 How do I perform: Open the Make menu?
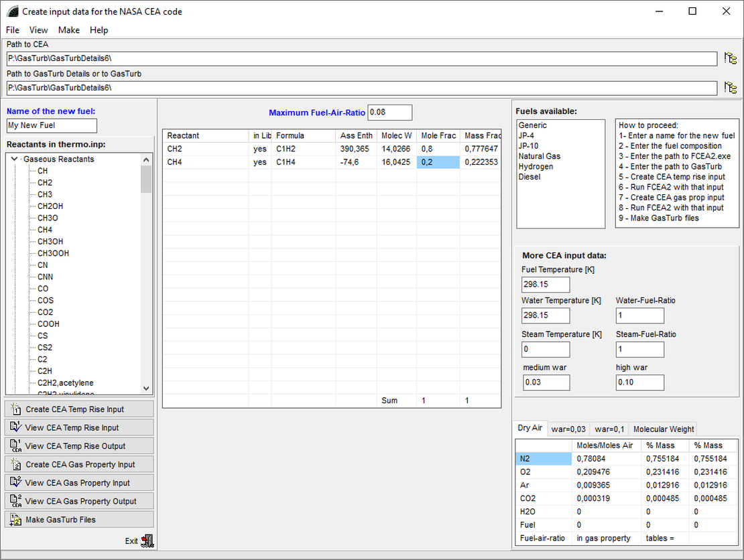pos(68,30)
